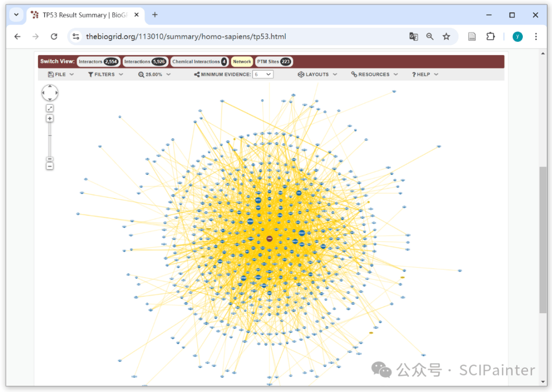The image size is (552, 392).
Task: Open the Resources menu
Action: coord(374,75)
